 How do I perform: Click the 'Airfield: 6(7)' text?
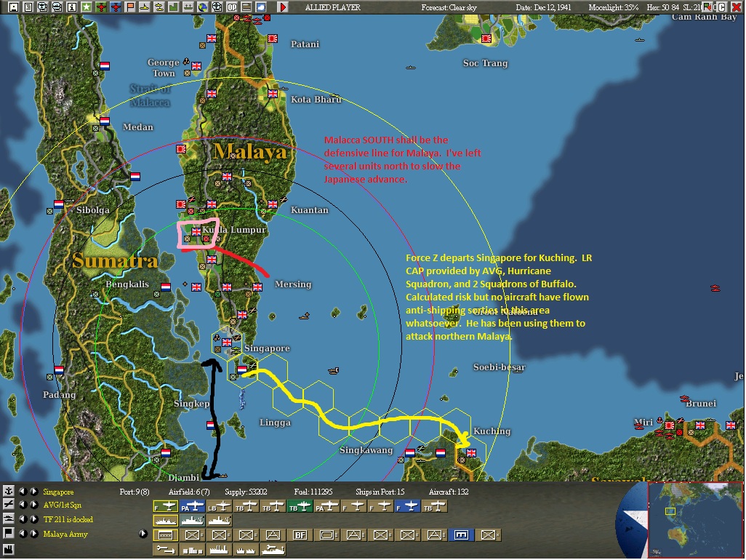[x=189, y=492]
